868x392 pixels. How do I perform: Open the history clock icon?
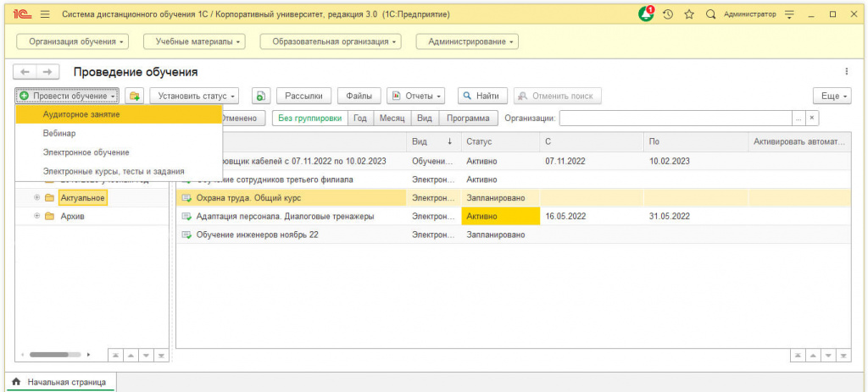[668, 14]
